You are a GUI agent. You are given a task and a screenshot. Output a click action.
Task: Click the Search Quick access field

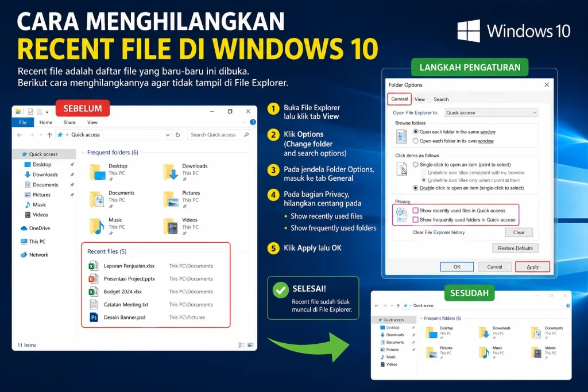pos(219,134)
